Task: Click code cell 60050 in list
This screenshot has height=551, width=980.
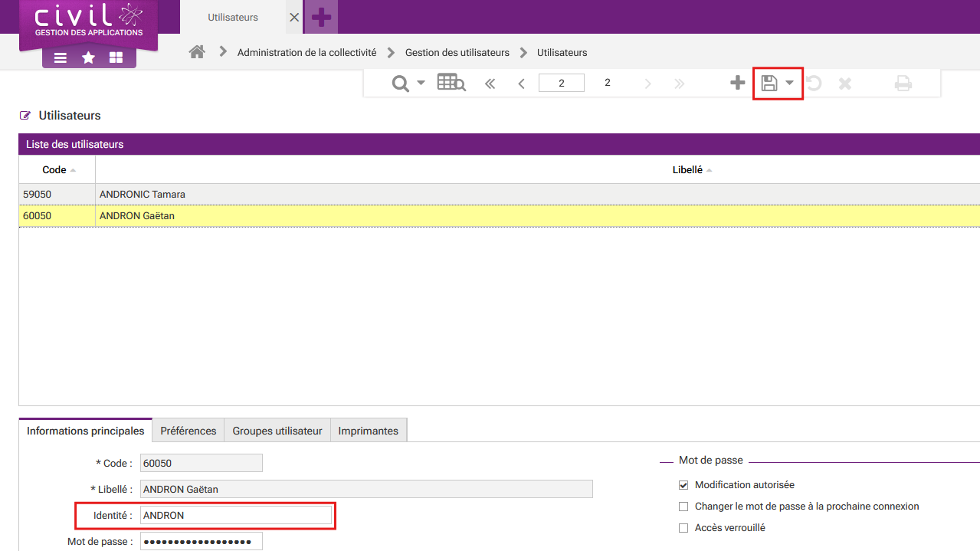Action: tap(57, 216)
